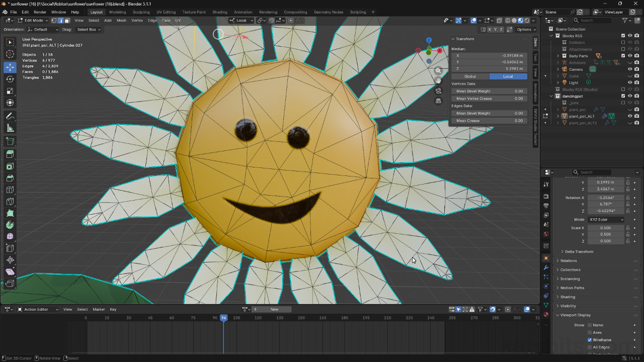Screen dimensions: 644x362
Task: Open the XYZ Euler rotation mode dropdown
Action: (x=606, y=220)
